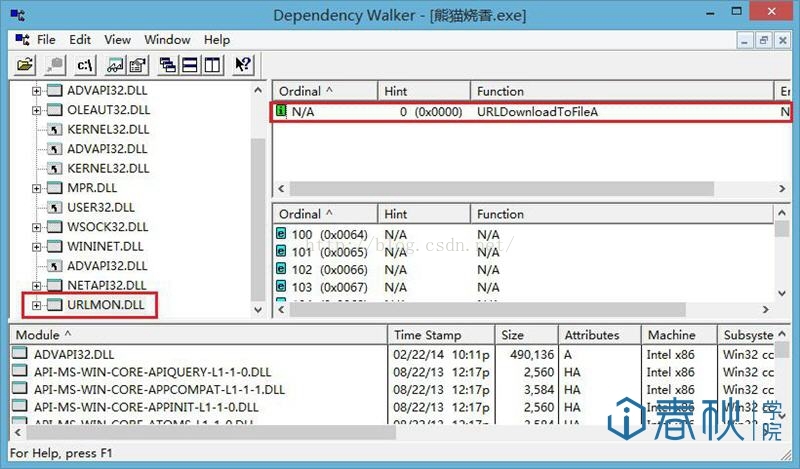Viewport: 800px width, 469px height.
Task: Expand the ADVAPI32.DLL node with plus box
Action: 36,91
